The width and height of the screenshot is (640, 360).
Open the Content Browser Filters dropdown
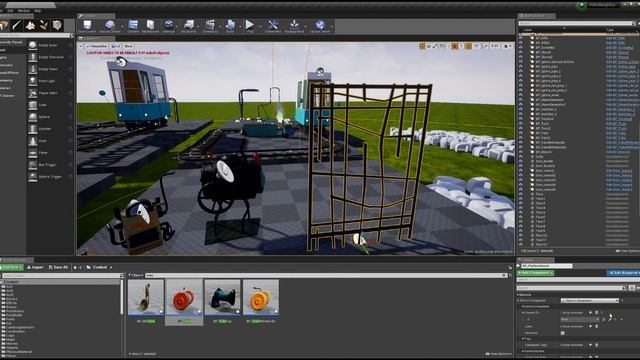pos(136,276)
